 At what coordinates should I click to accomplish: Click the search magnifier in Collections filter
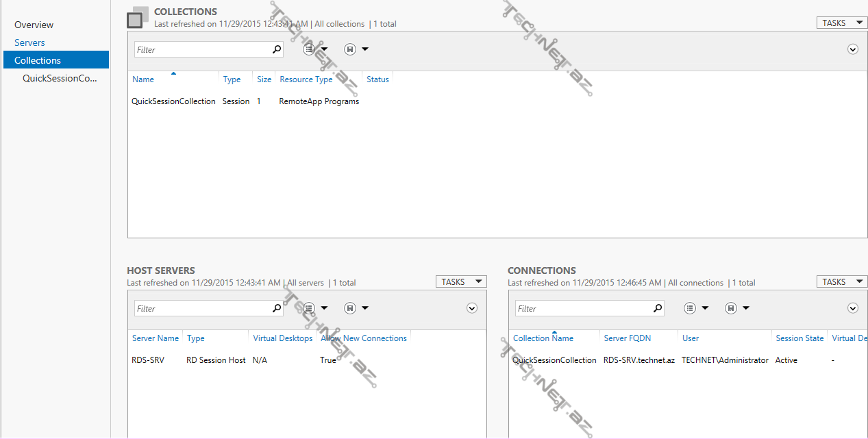pyautogui.click(x=277, y=49)
